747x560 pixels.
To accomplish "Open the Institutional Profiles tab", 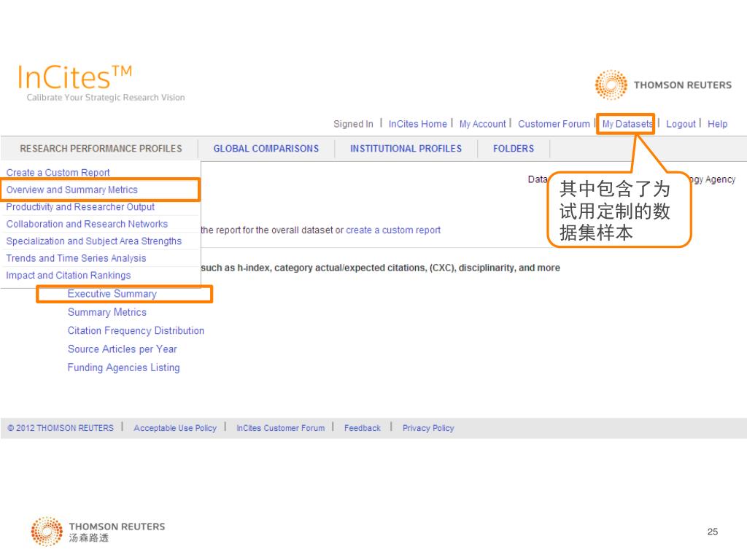I will (x=406, y=149).
